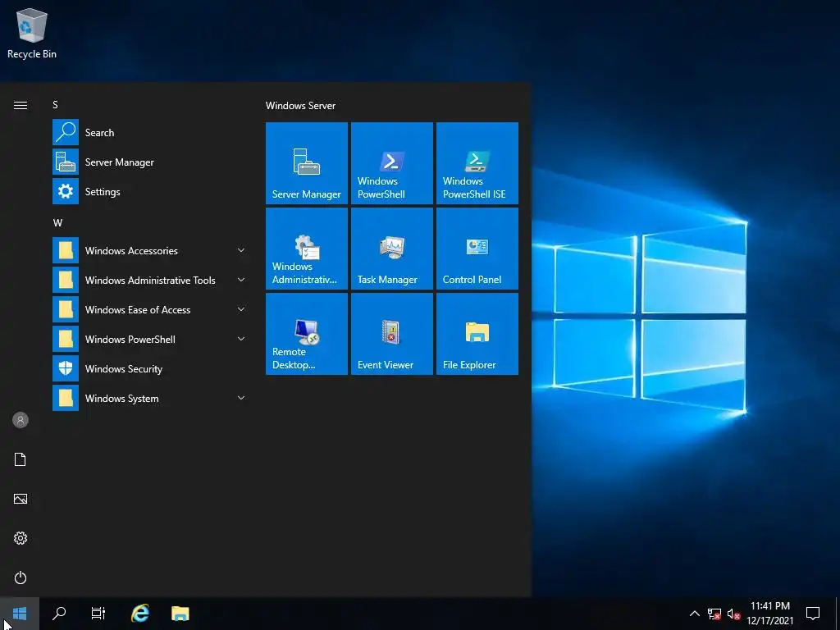Open Pictures from the Start sidebar
This screenshot has width=840, height=630.
pos(21,499)
